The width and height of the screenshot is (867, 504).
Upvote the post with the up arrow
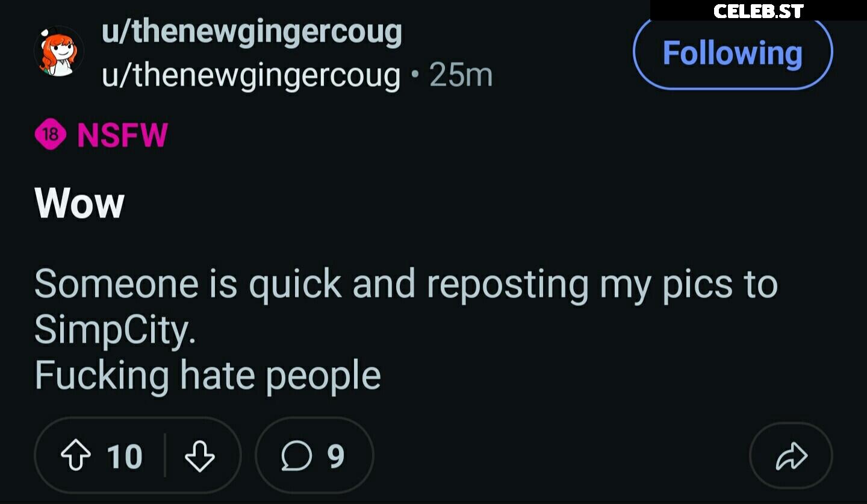pyautogui.click(x=76, y=456)
